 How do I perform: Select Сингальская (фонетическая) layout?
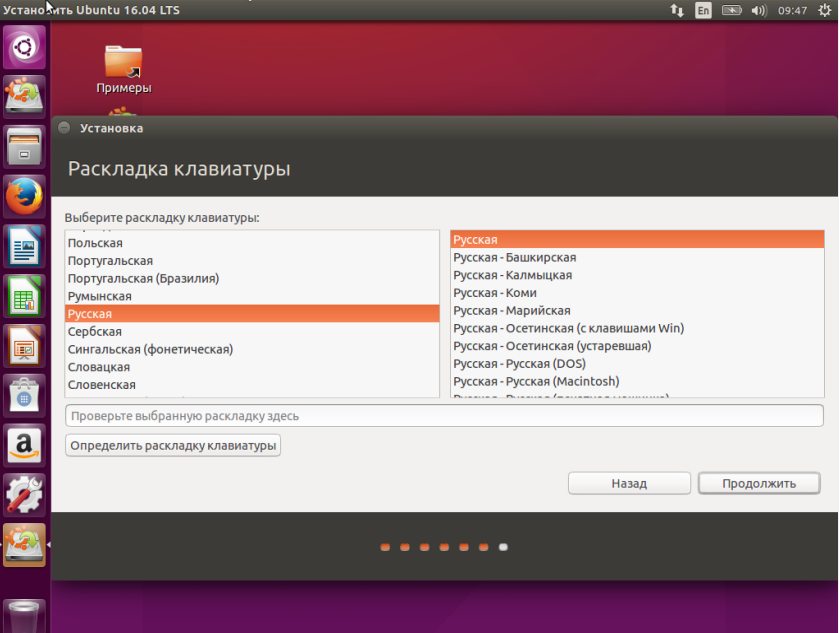[252, 349]
